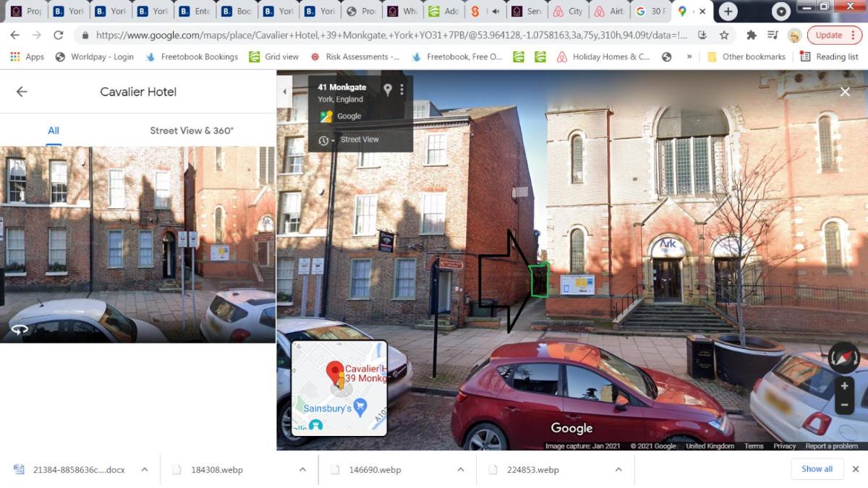Open the three-dot menu in address card
The image size is (868, 488).
(x=402, y=90)
